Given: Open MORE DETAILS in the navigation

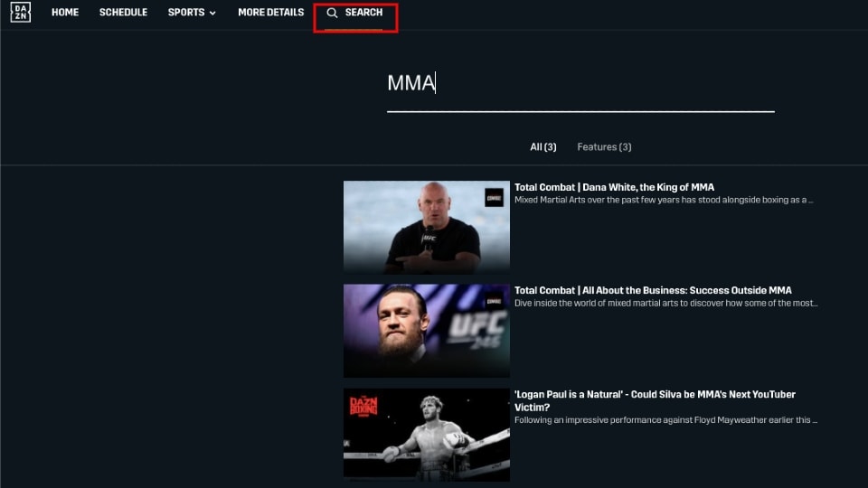Looking at the screenshot, I should (x=270, y=12).
